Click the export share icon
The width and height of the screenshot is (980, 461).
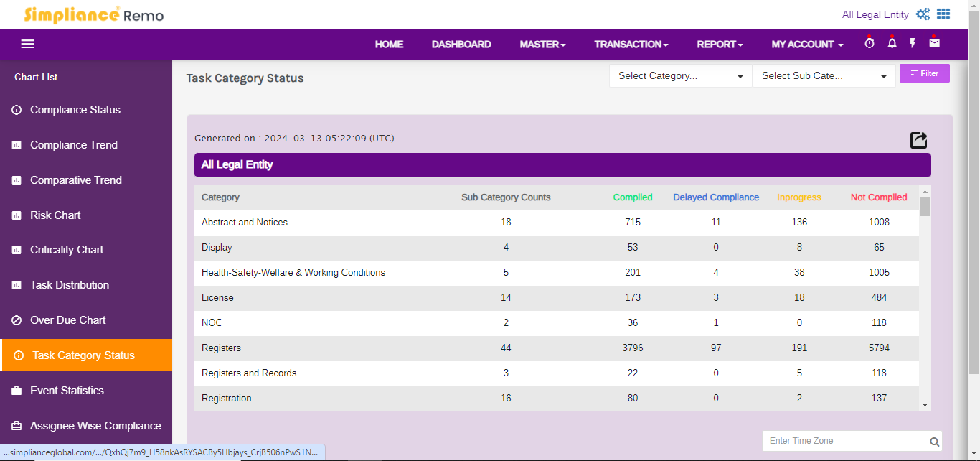tap(918, 140)
